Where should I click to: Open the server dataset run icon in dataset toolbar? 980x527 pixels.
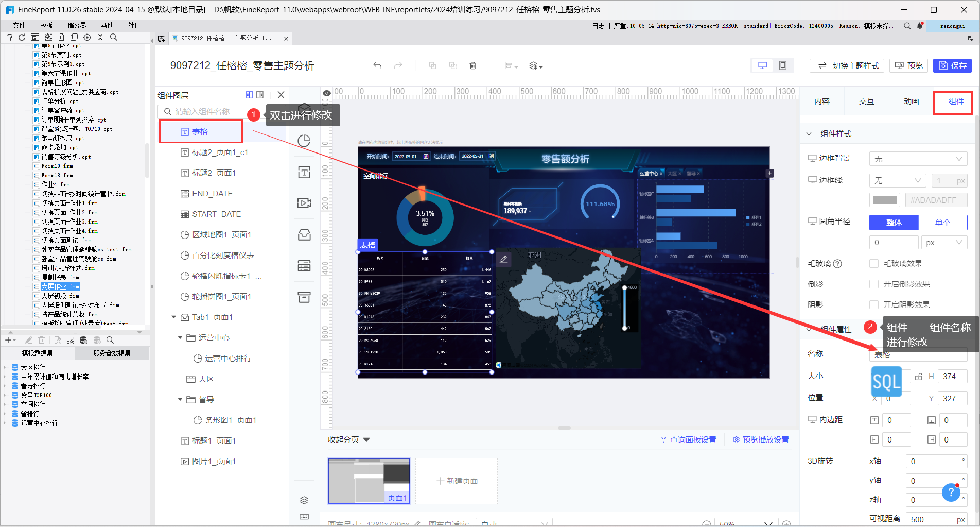pos(83,340)
